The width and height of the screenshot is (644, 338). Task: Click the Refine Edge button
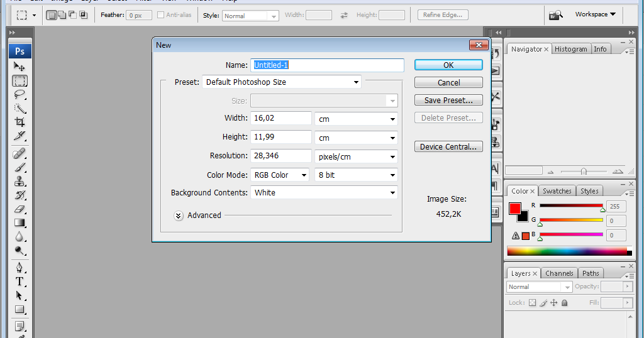(x=443, y=15)
